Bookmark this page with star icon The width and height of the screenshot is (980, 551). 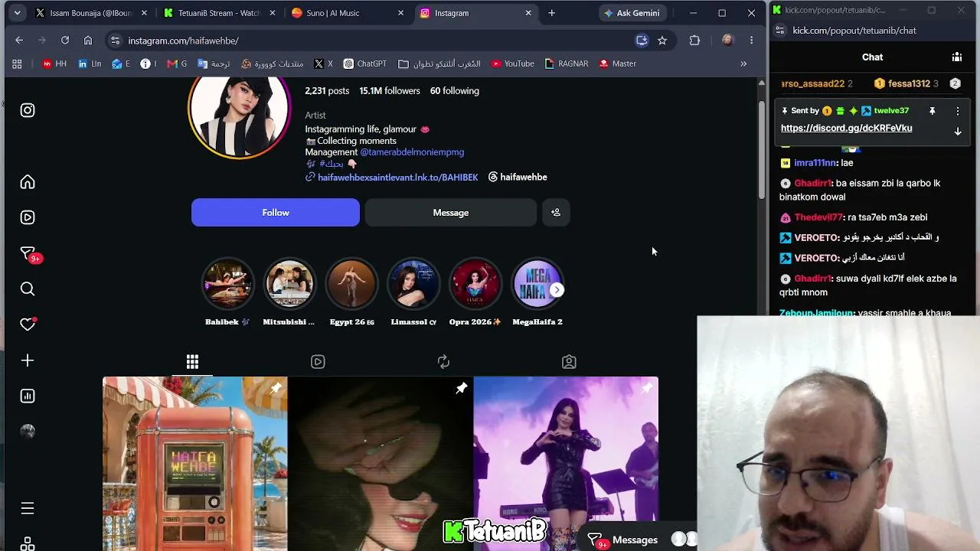click(662, 41)
